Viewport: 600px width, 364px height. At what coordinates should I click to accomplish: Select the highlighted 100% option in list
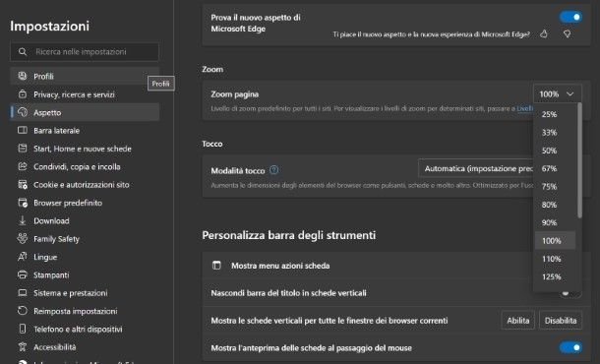(555, 240)
